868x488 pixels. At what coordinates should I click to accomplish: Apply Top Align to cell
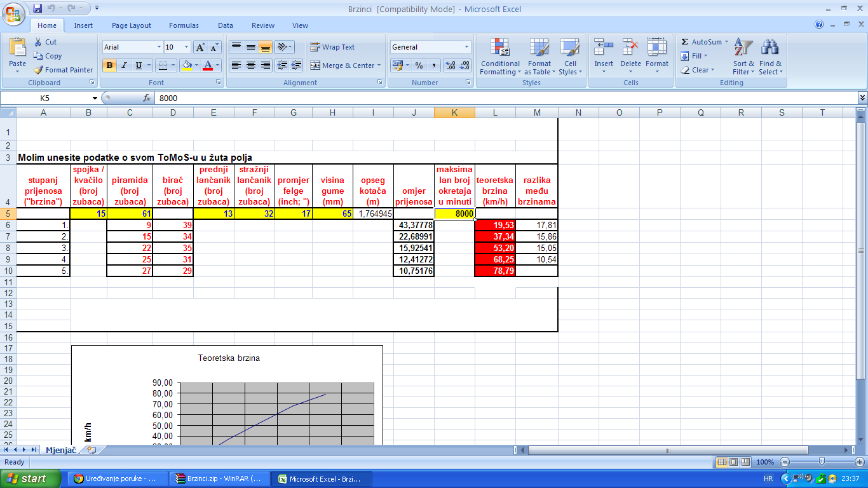(236, 47)
